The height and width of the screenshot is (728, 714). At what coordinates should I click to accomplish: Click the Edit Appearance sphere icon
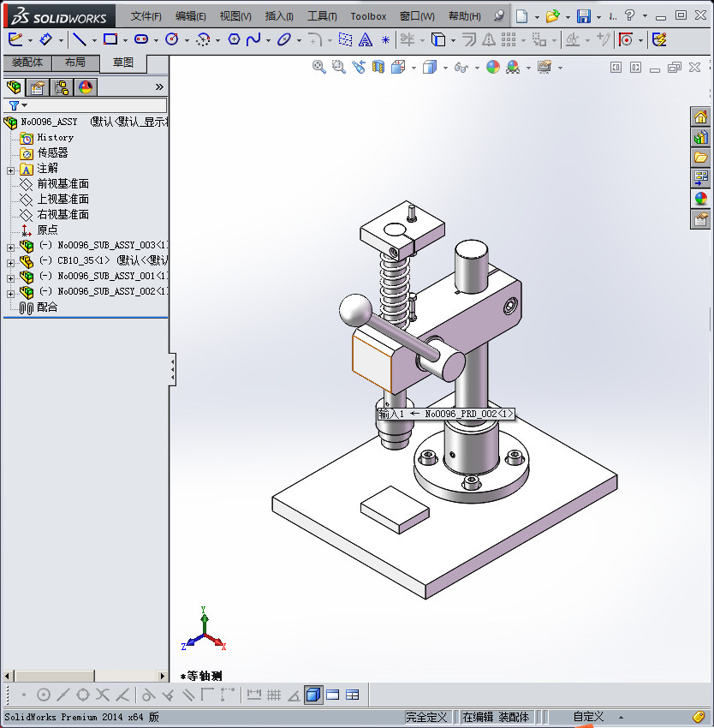pos(493,68)
